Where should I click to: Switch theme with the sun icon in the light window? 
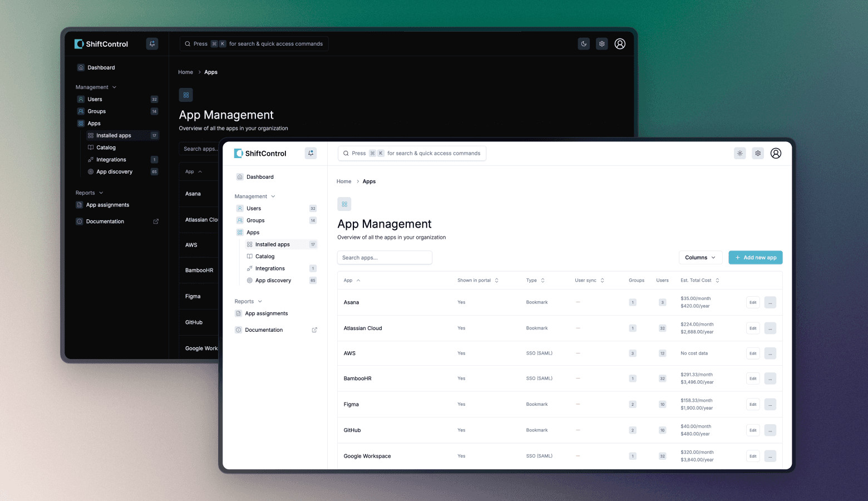coord(739,153)
